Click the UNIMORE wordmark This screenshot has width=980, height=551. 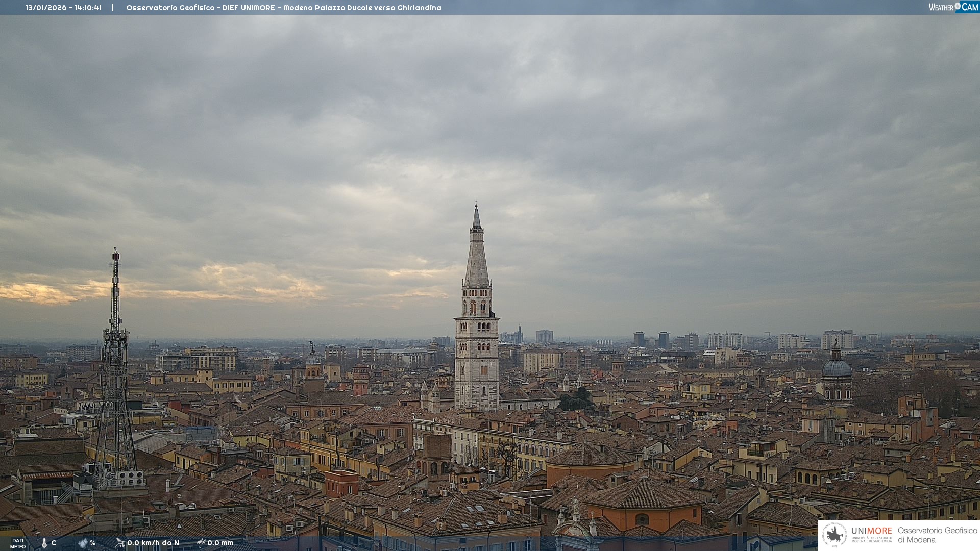(871, 531)
